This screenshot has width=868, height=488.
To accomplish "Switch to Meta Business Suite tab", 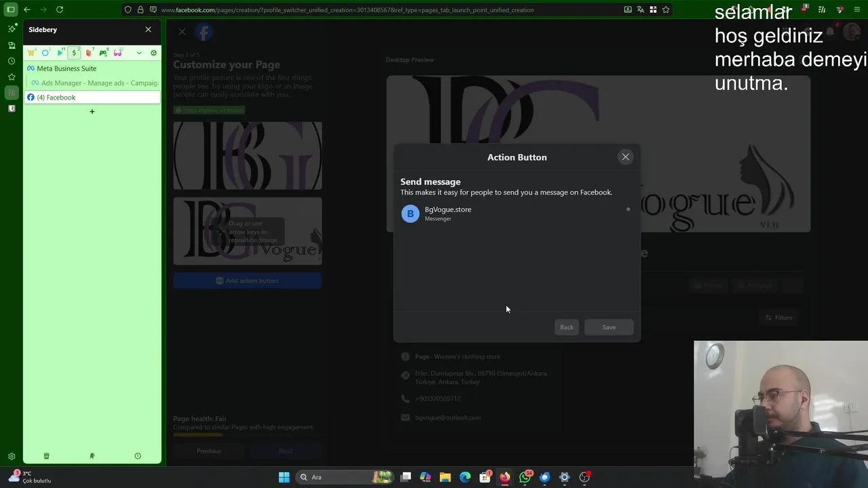I will (92, 68).
